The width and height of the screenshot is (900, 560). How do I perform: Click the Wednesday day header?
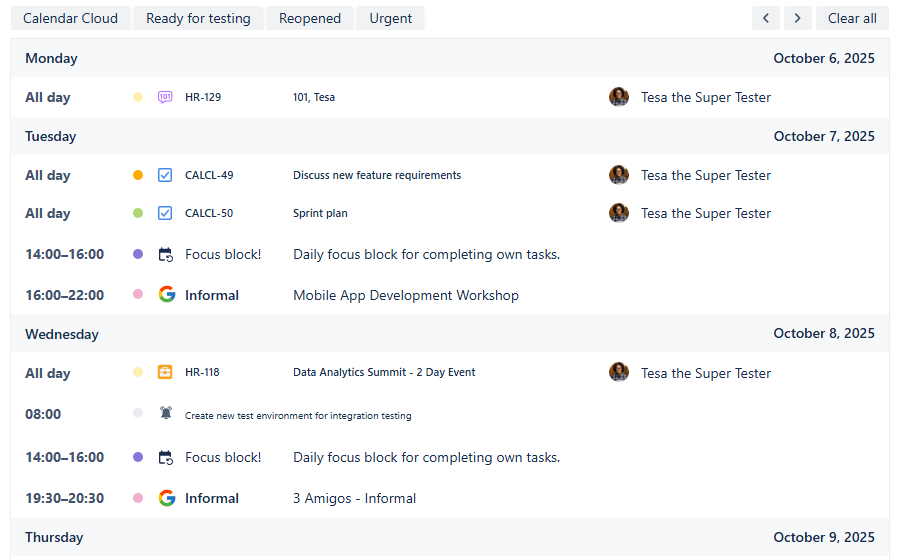[62, 334]
